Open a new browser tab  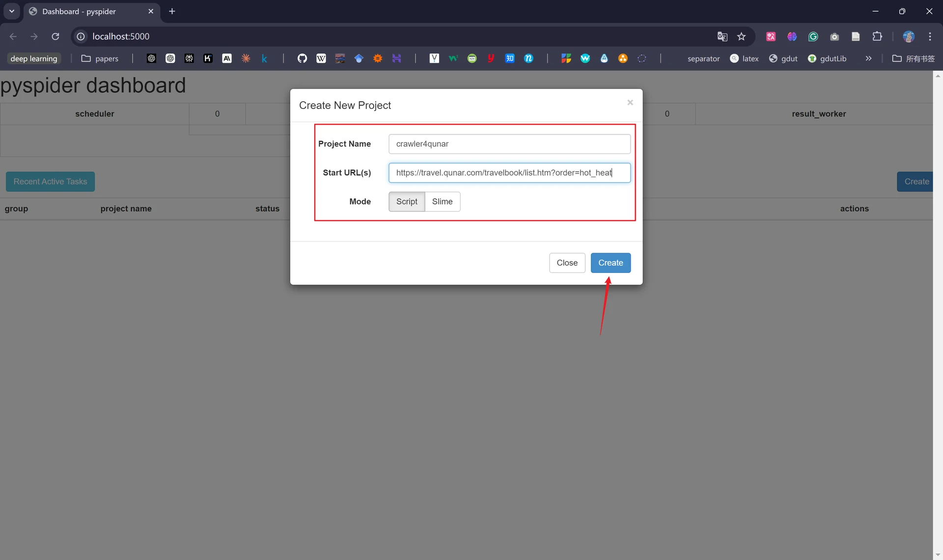point(172,11)
